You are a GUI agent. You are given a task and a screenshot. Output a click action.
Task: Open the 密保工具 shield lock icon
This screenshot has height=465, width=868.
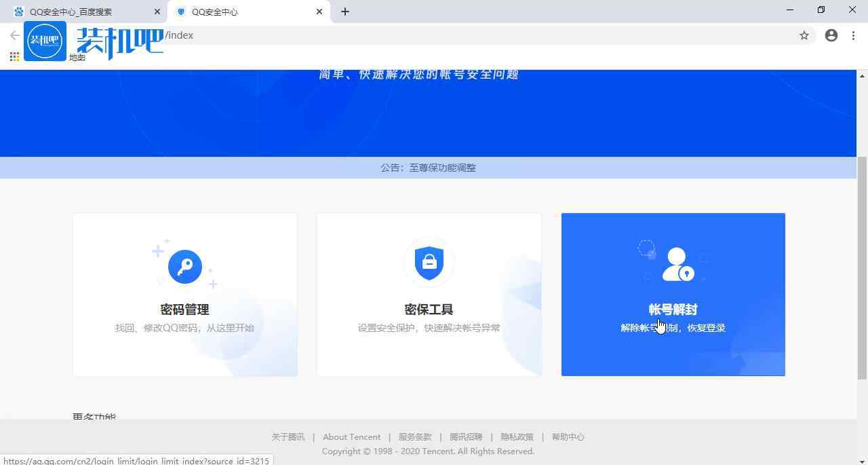click(x=429, y=262)
